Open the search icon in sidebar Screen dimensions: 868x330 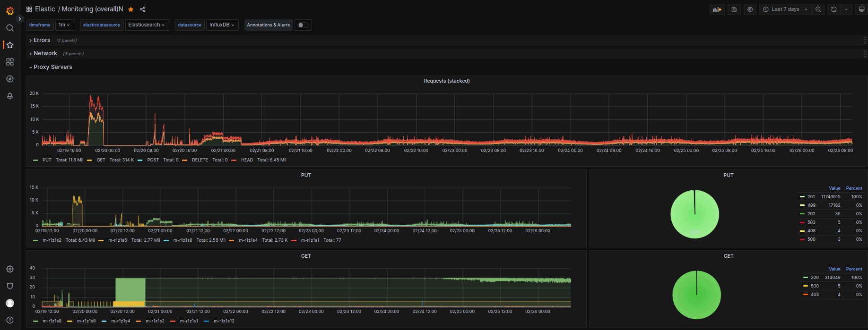(10, 28)
